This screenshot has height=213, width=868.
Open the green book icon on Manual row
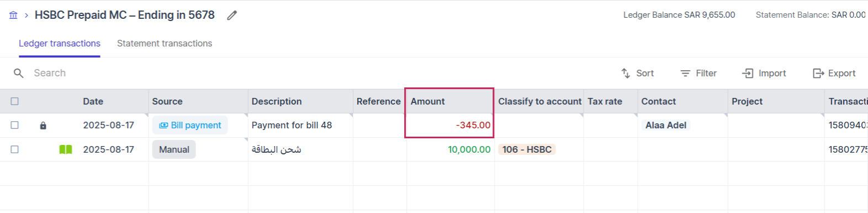pyautogui.click(x=66, y=149)
